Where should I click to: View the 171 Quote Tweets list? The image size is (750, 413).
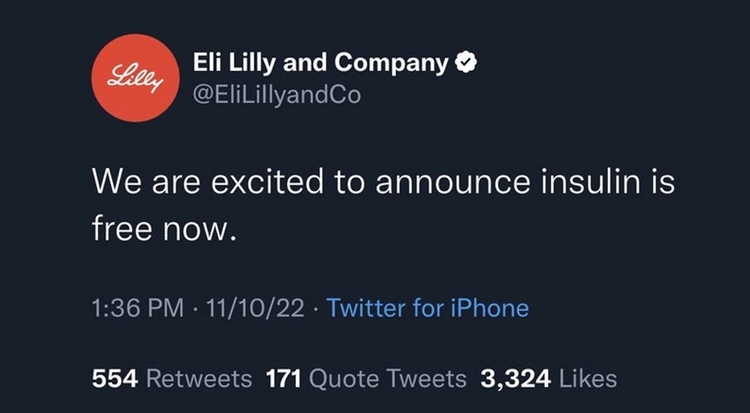pyautogui.click(x=366, y=379)
